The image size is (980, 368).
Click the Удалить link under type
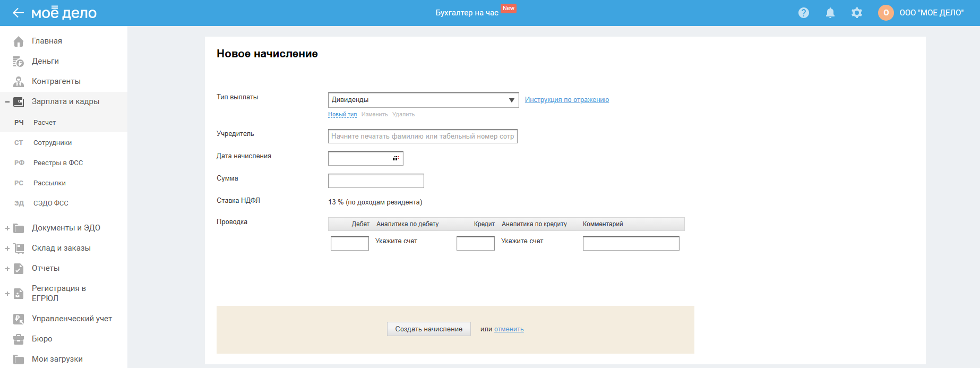(403, 115)
